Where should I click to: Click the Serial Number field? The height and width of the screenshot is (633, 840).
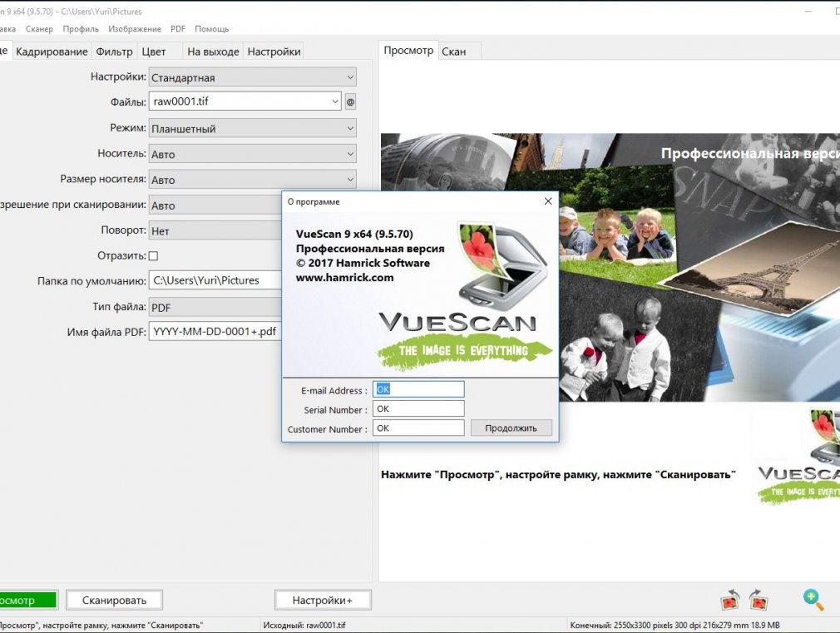[x=418, y=408]
